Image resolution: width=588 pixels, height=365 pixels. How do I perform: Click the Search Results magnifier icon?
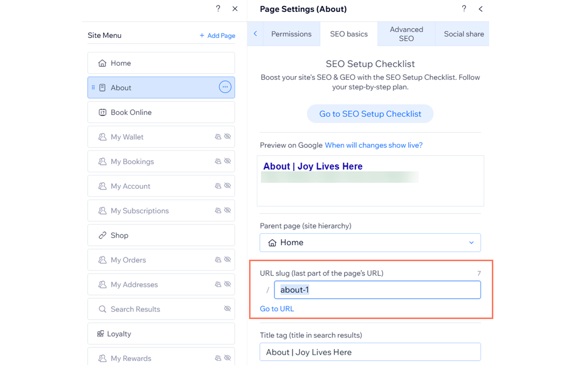pyautogui.click(x=102, y=309)
